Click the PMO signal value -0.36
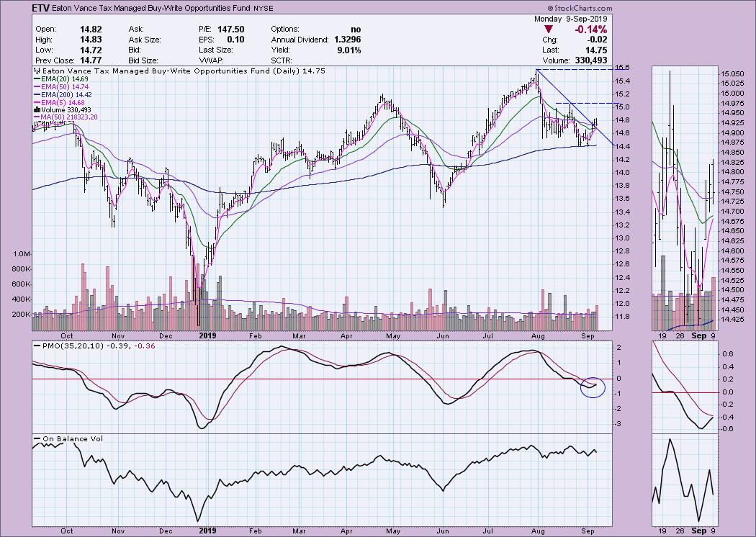This screenshot has height=537, width=756. tap(144, 346)
